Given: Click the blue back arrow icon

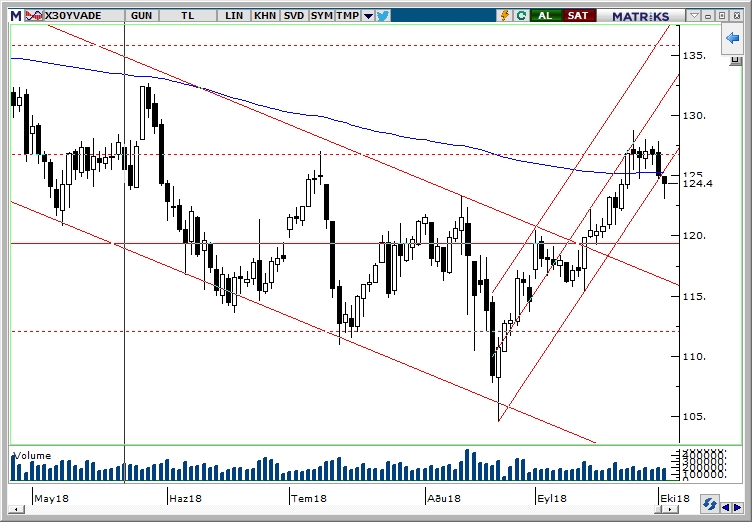Looking at the screenshot, I should pos(732,38).
